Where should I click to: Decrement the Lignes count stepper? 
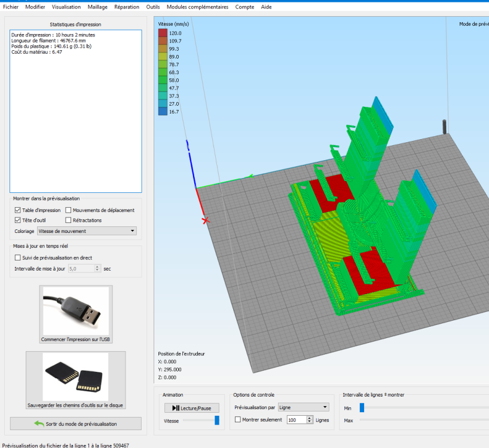pyautogui.click(x=310, y=422)
